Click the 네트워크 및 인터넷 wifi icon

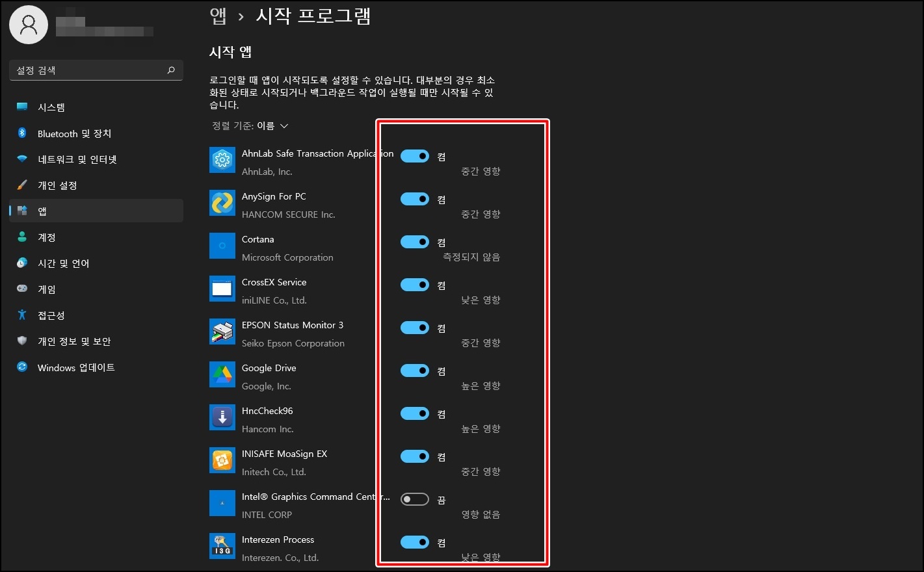point(22,159)
